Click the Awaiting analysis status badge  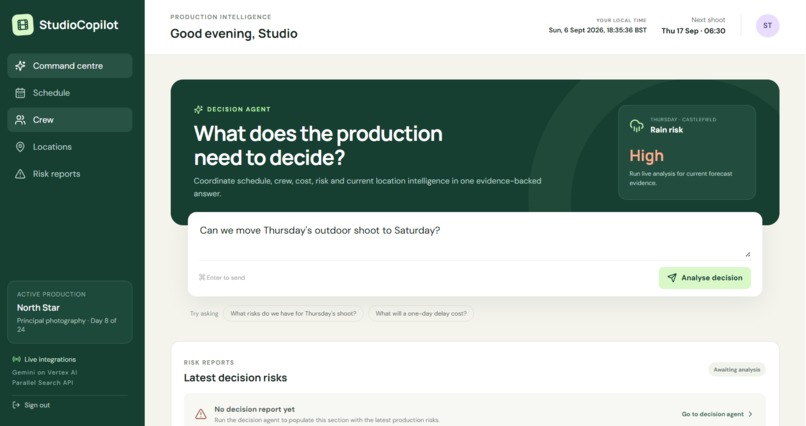737,369
